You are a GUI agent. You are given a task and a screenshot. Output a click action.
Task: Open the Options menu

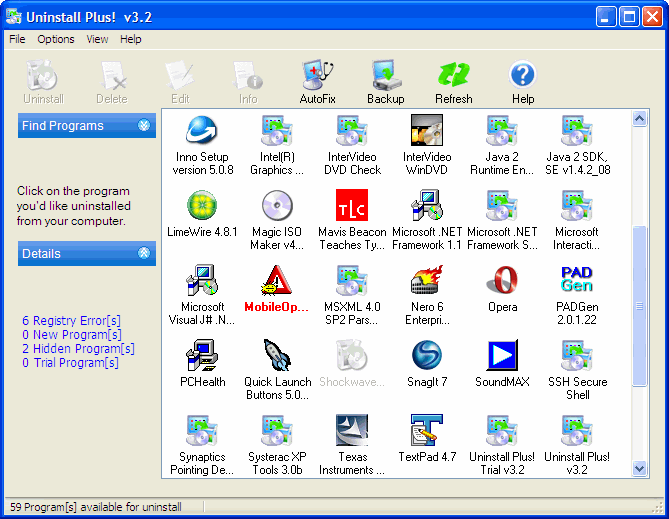tap(55, 39)
